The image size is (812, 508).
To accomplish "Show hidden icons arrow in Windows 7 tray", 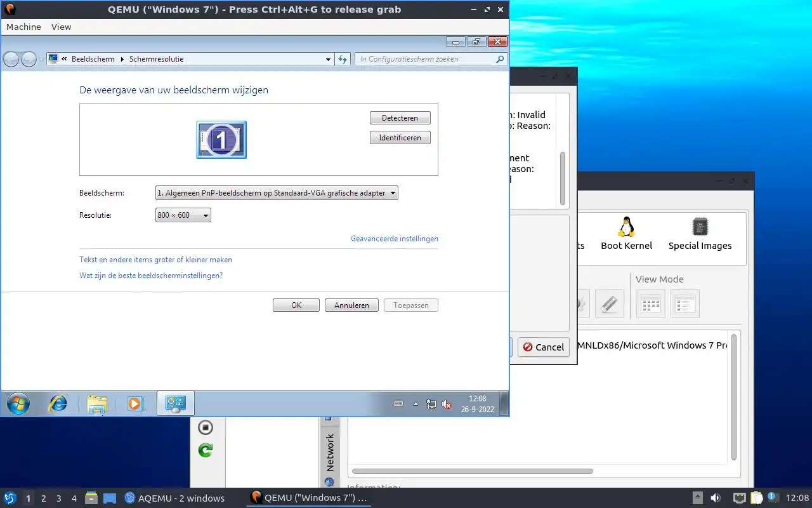I will [x=416, y=404].
